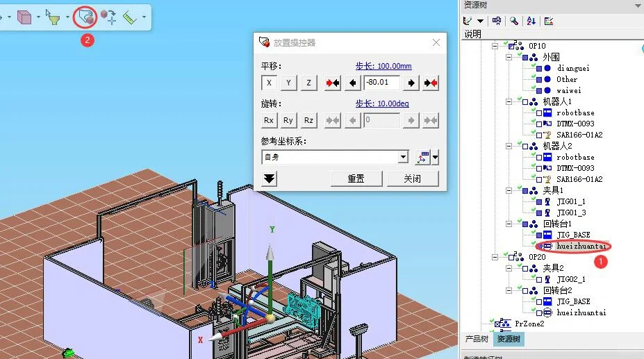Screen dimensions: 644x359
Task: Step translation forward with right arrow
Action: pyautogui.click(x=411, y=83)
